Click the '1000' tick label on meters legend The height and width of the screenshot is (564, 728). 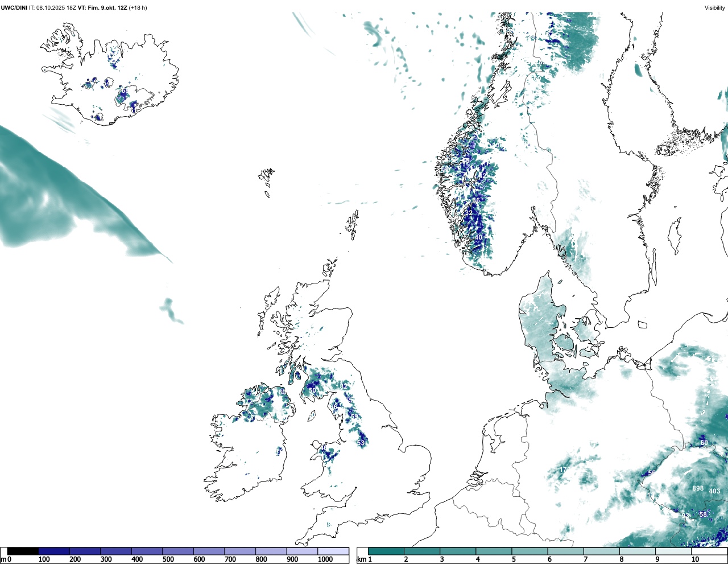pyautogui.click(x=325, y=559)
